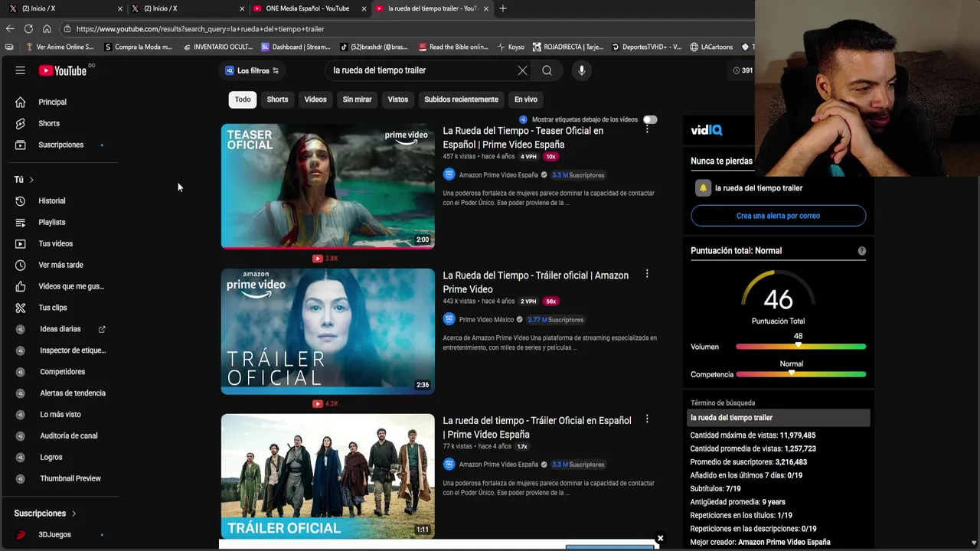Open Los filtros search filters
This screenshot has width=980, height=551.
(252, 70)
